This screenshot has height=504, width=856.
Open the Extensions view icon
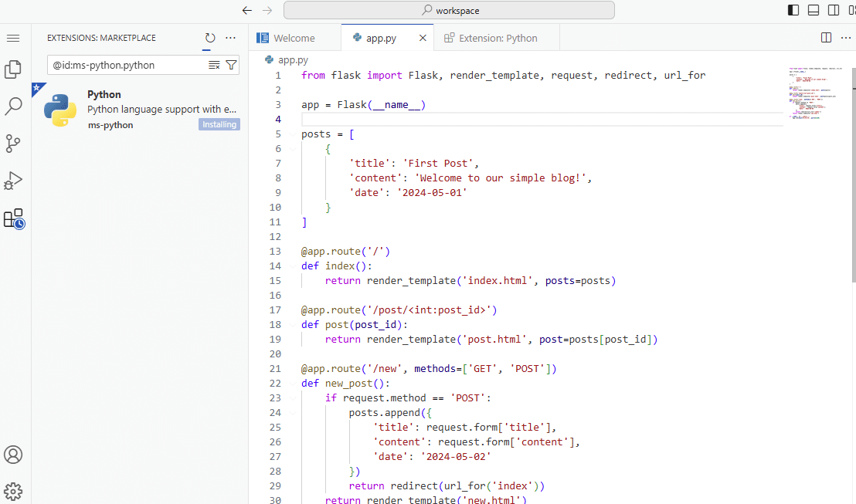(x=14, y=218)
